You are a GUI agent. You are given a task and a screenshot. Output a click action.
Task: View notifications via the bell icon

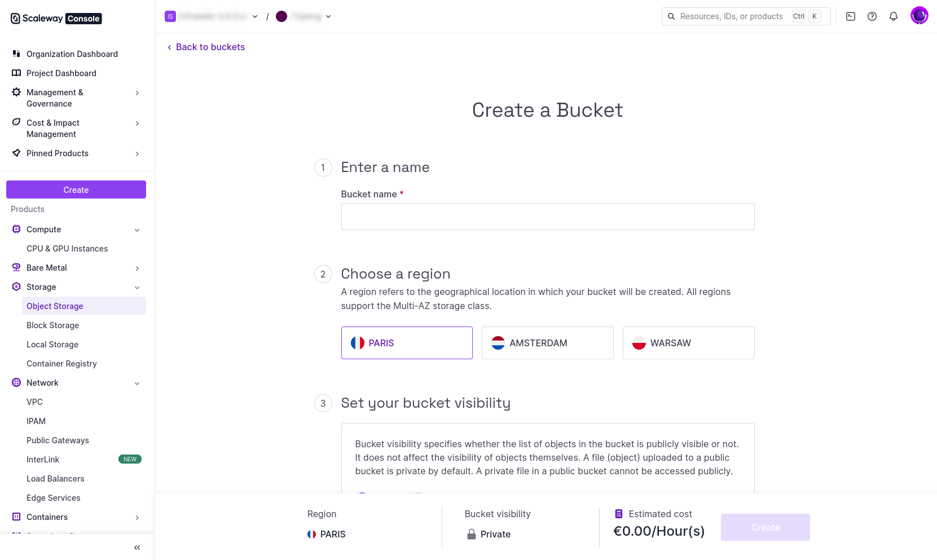893,16
